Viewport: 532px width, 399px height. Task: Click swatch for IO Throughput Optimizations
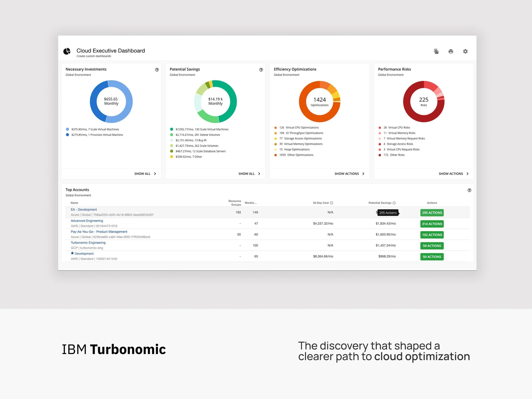(x=276, y=133)
